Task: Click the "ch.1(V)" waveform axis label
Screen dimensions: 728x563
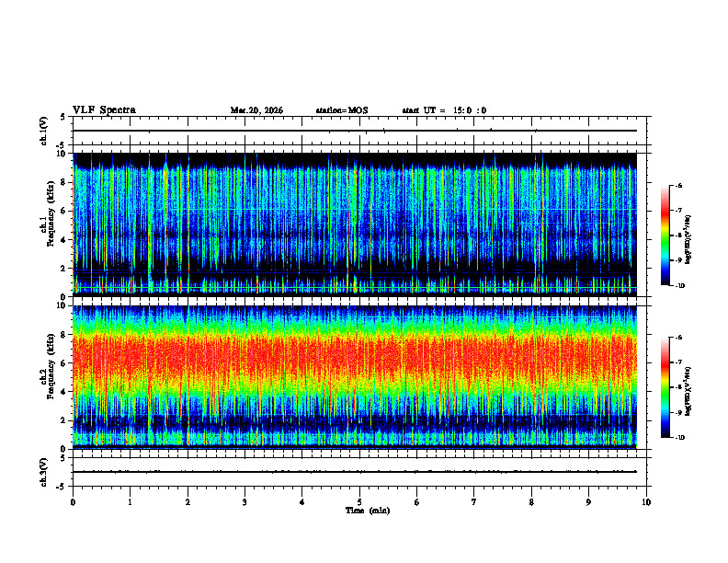Action: coord(44,131)
